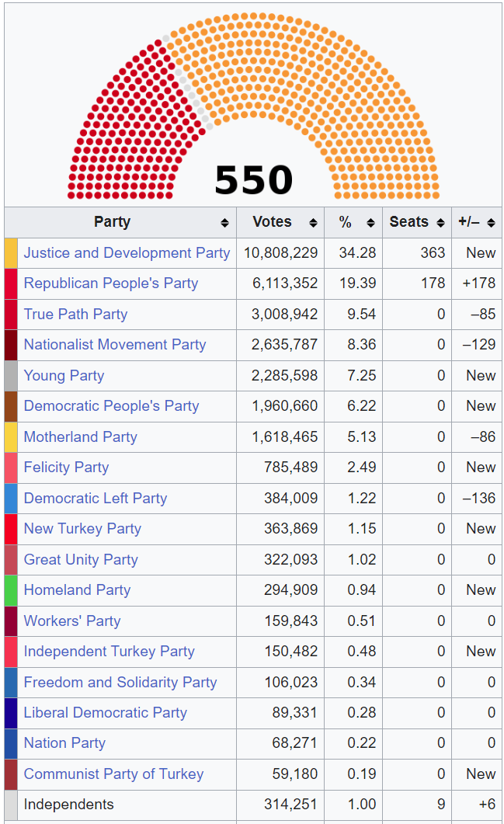Click the 550-seat parliament diagram
Screen dimensions: 504x824
click(253, 106)
